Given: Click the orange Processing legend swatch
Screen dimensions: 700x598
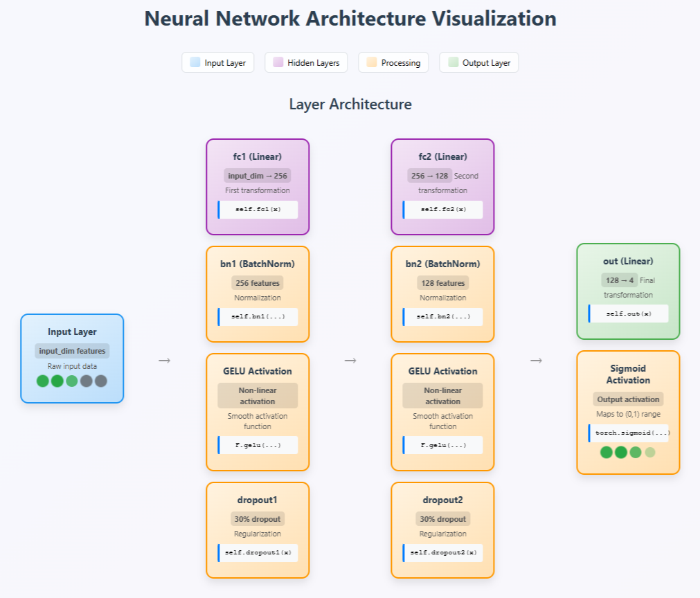Looking at the screenshot, I should click(372, 62).
